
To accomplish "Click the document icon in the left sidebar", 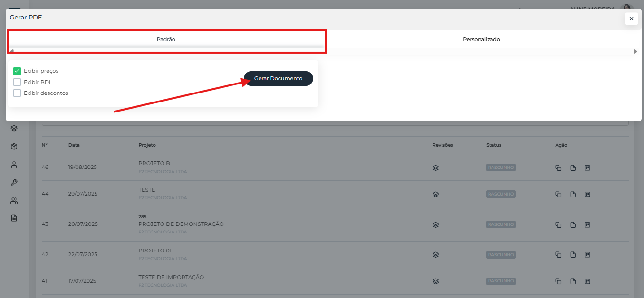I will pos(14,218).
